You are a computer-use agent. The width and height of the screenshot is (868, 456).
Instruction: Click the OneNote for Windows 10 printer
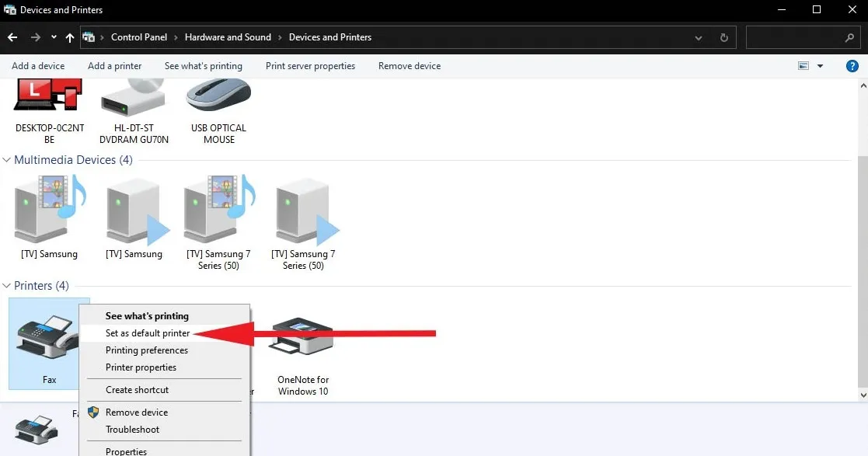click(x=302, y=342)
